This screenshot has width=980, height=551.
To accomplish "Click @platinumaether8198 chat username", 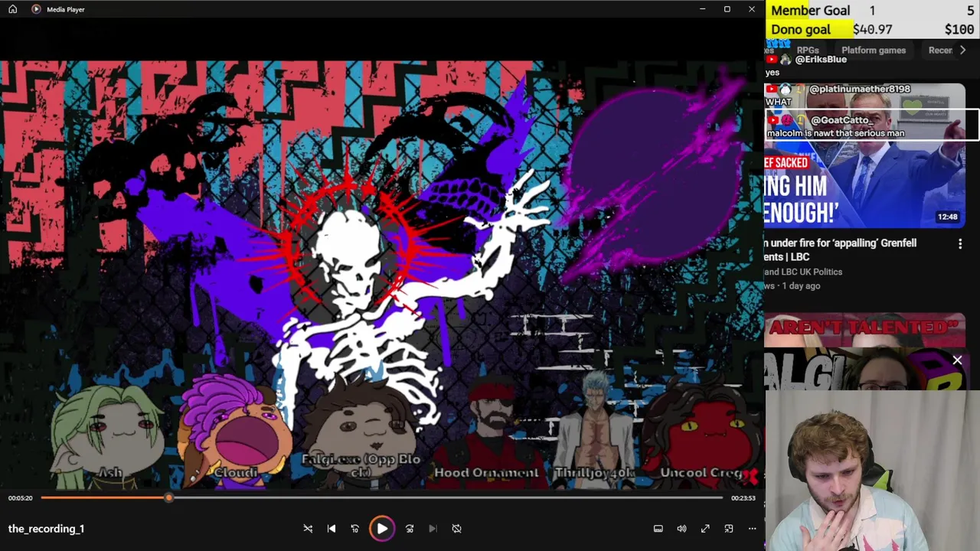I will (x=860, y=90).
